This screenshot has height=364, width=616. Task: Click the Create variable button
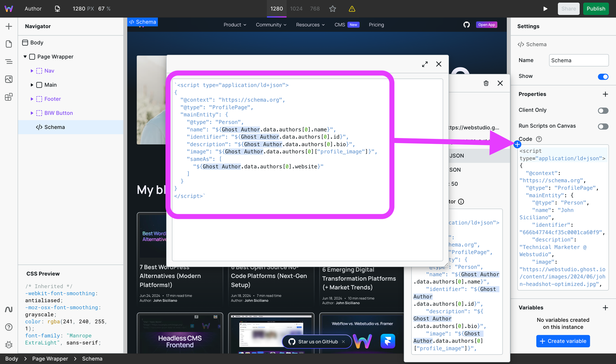[x=563, y=341]
